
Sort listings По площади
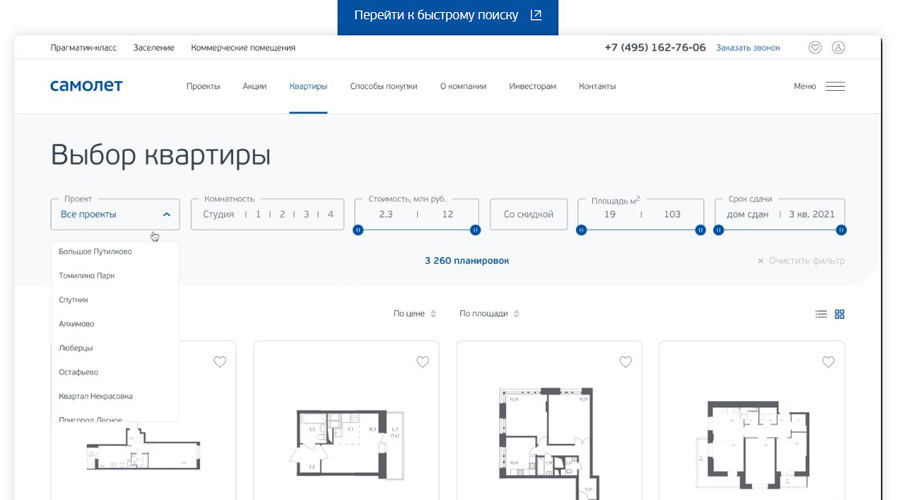483,313
